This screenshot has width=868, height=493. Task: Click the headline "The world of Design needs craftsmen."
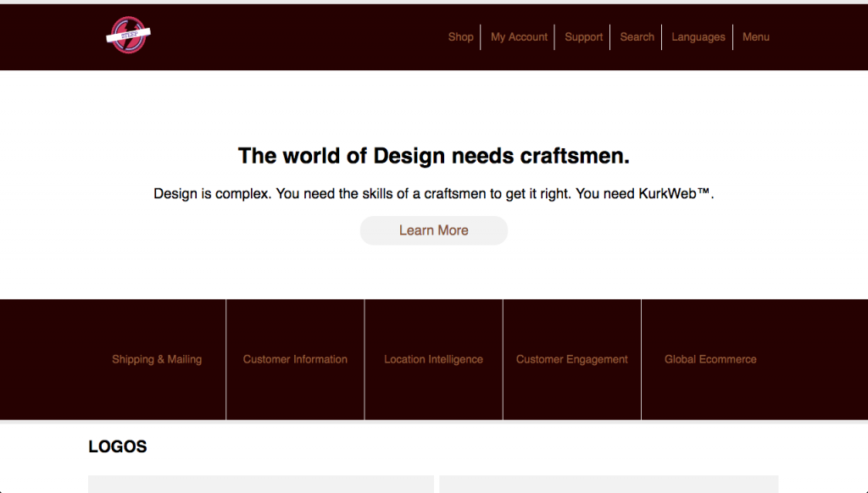[434, 156]
